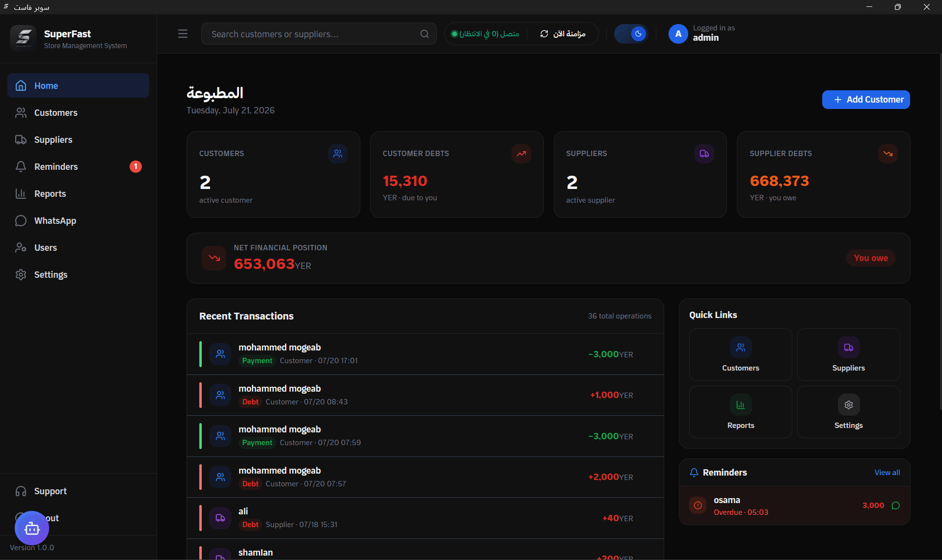Open Customers in the sidebar
Viewport: 942px width, 560px height.
click(x=78, y=112)
